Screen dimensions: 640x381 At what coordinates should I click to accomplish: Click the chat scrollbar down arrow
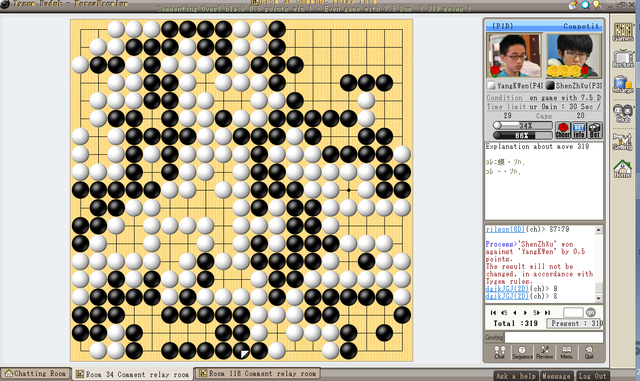coord(598,298)
